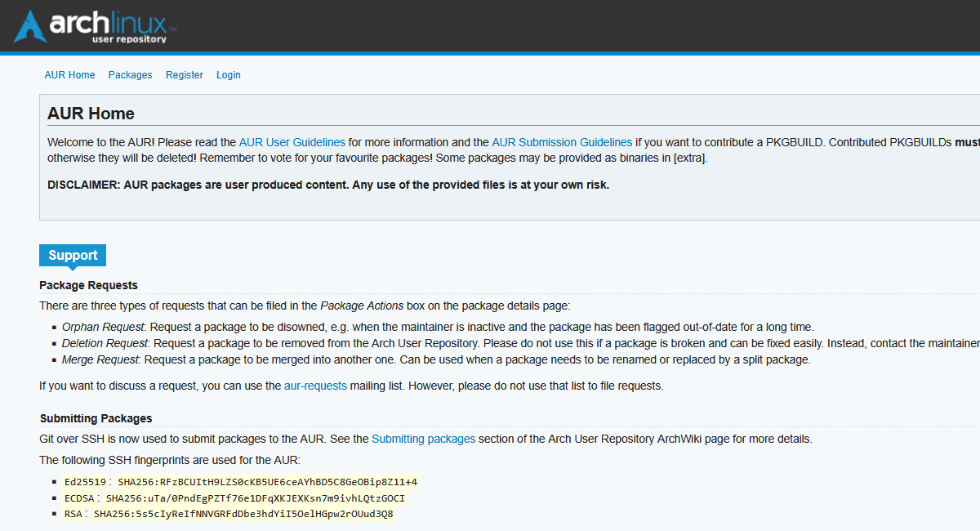Viewport: 980px width, 531px height.
Task: Open the Register page
Action: pyautogui.click(x=185, y=75)
